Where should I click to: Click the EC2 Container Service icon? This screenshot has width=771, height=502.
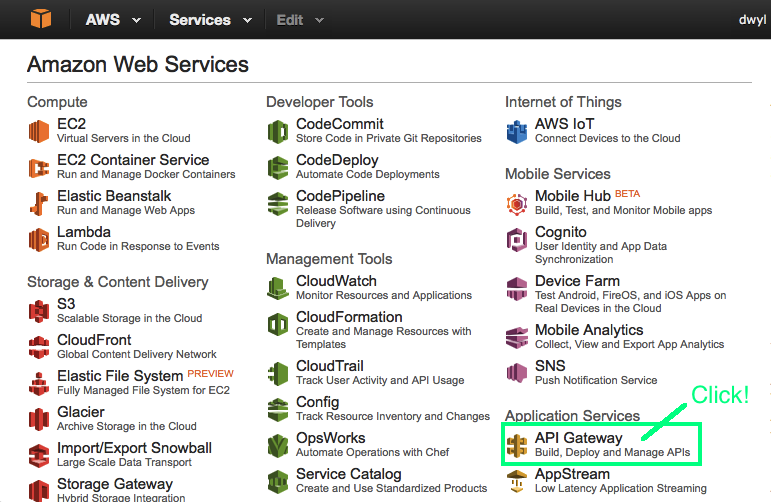[x=39, y=168]
